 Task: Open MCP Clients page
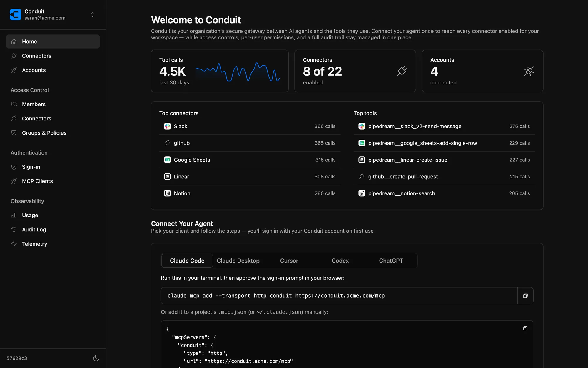53,181
